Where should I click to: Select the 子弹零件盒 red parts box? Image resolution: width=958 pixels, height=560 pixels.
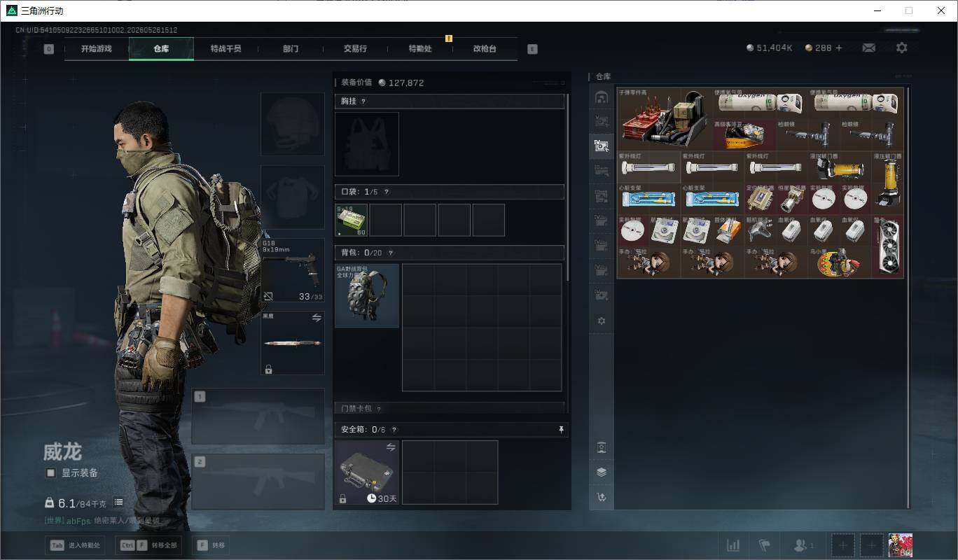(665, 119)
